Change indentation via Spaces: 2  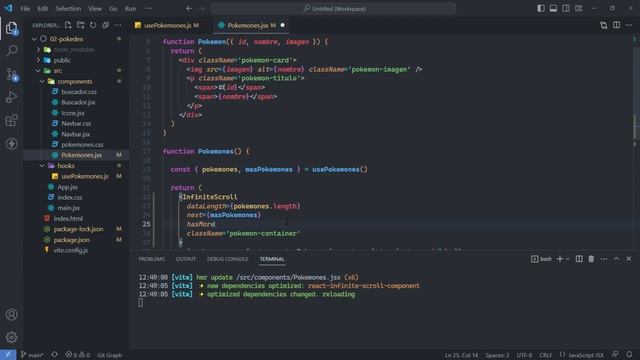(497, 355)
